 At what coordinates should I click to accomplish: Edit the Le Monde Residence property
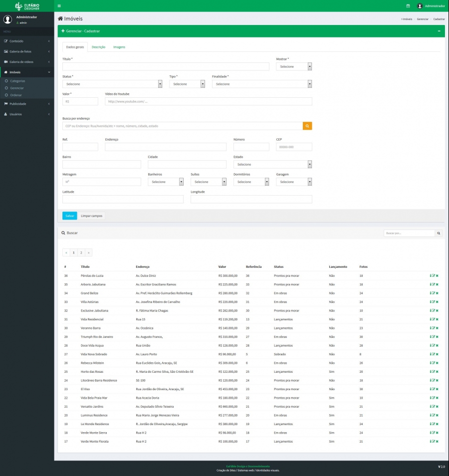click(434, 424)
